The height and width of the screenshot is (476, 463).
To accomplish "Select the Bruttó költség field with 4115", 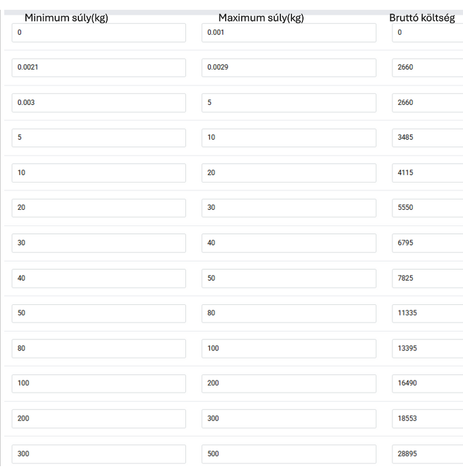I will 427,173.
